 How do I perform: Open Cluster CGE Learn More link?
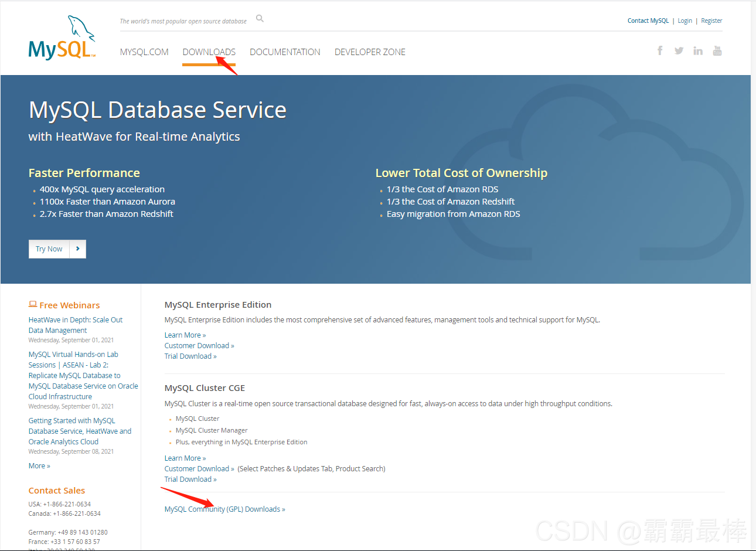pyautogui.click(x=185, y=458)
